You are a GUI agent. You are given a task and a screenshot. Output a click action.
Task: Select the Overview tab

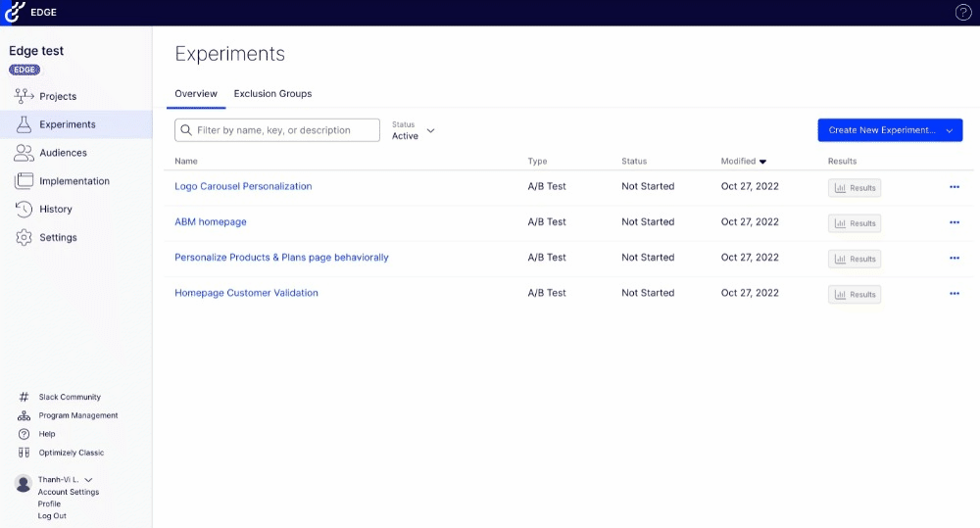196,94
